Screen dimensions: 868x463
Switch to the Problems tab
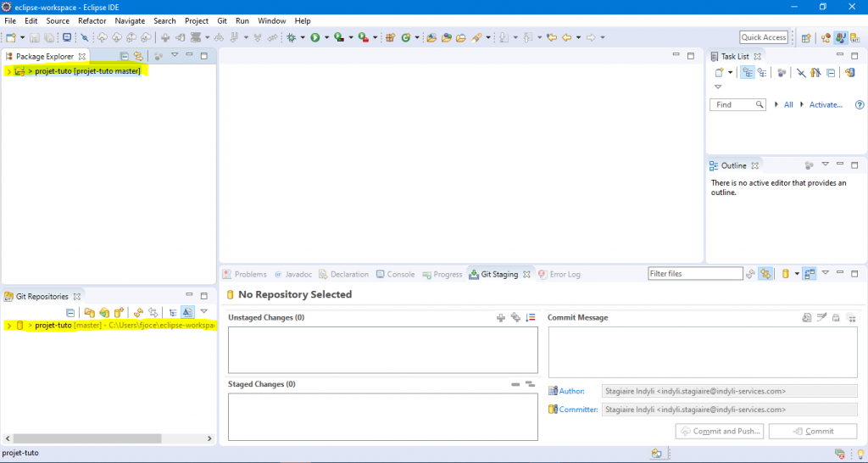pyautogui.click(x=244, y=274)
